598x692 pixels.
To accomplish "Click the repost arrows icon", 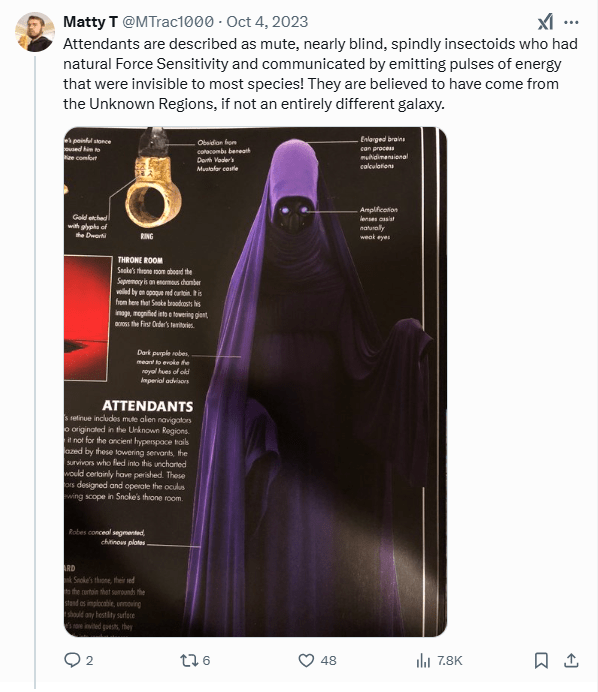I will click(188, 660).
